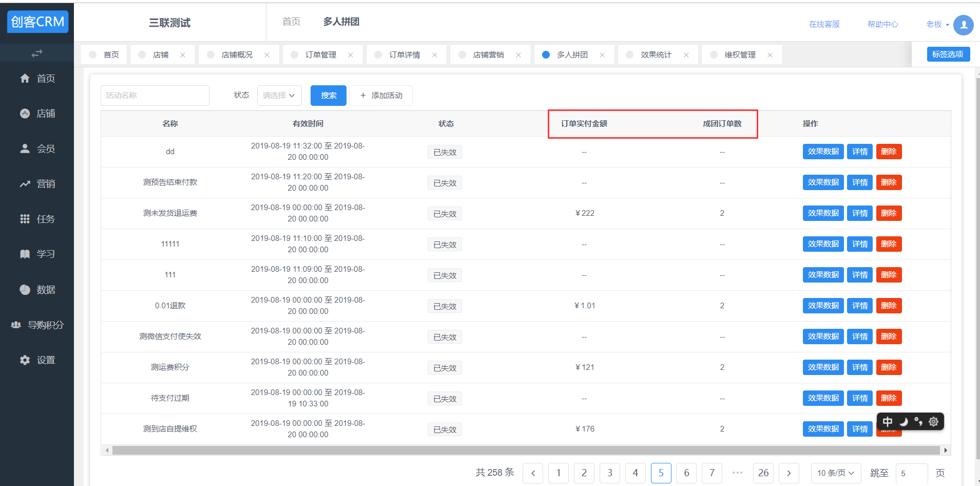Click the blue 搜索 button
The width and height of the screenshot is (980, 486).
(329, 96)
